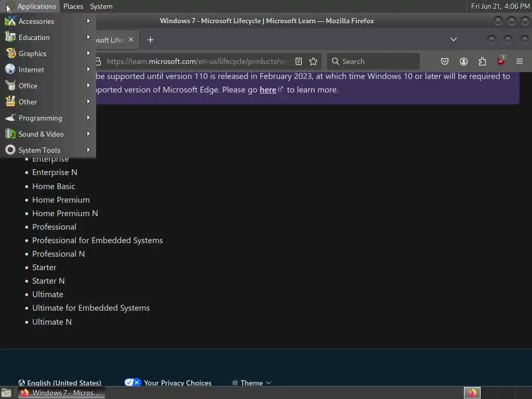Click the Sound & Video icon
Image resolution: width=532 pixels, height=399 pixels.
coord(10,134)
